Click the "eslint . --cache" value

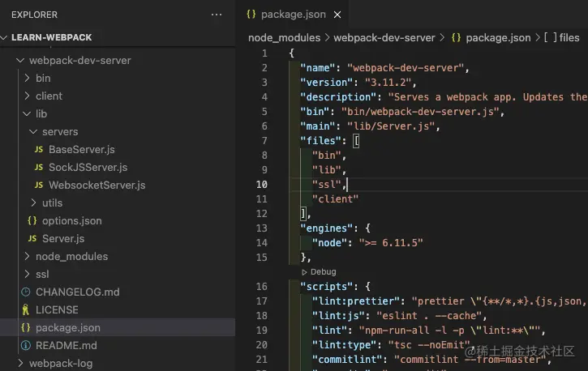(428, 316)
